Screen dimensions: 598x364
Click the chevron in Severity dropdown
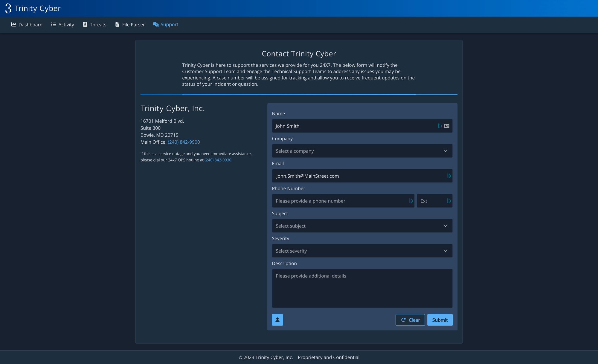point(446,251)
